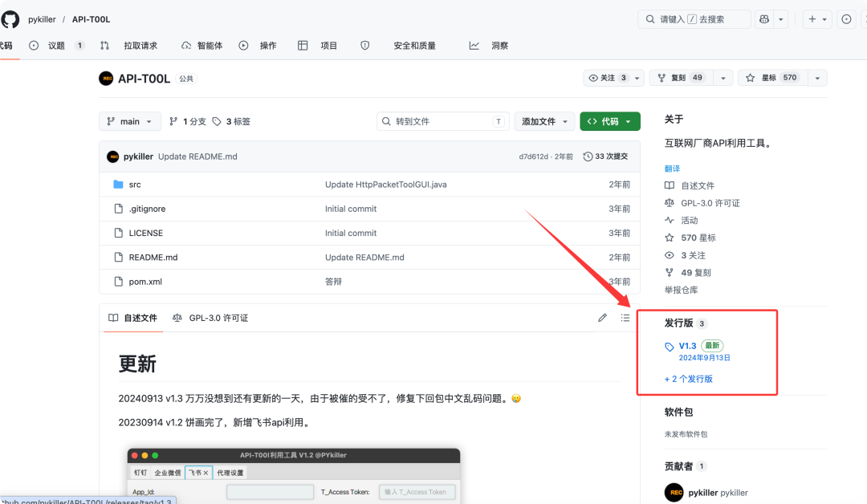Switch to the 拉取请求 tab
867x504 pixels.
click(128, 46)
